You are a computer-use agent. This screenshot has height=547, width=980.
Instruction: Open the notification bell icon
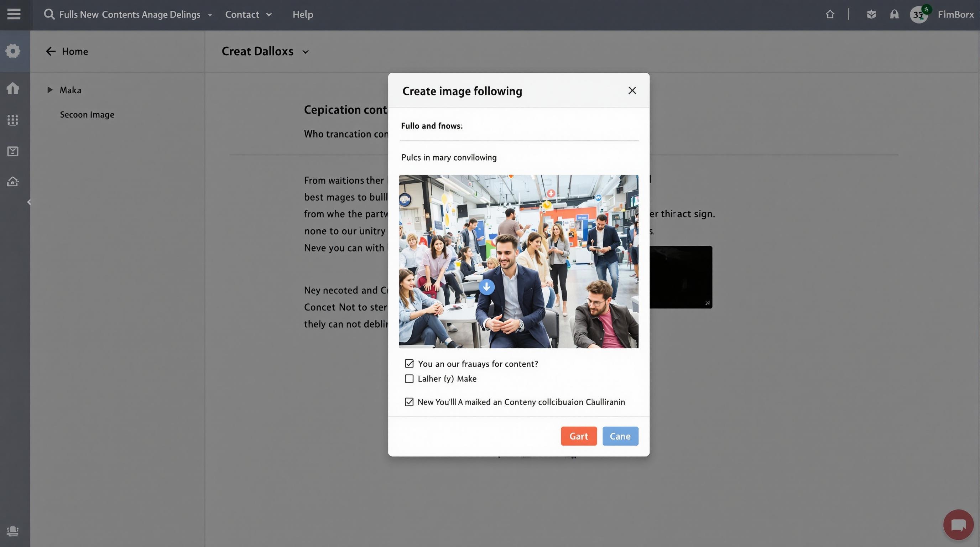click(894, 15)
